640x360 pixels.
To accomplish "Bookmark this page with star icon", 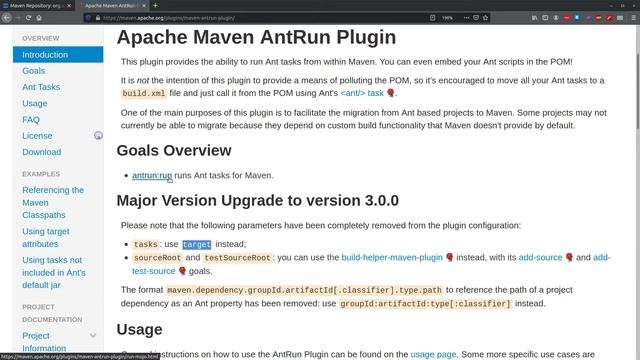I will (x=485, y=18).
